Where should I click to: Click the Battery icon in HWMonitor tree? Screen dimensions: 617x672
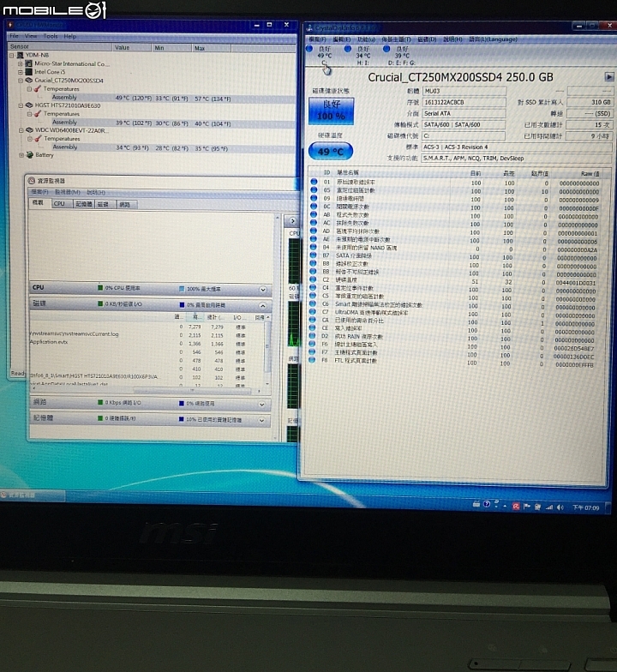pos(29,154)
